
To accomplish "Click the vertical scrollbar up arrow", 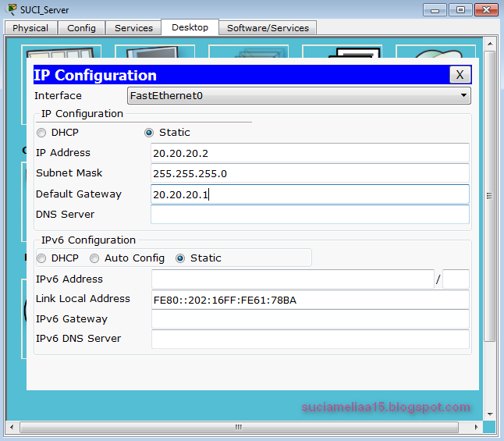I will (x=490, y=44).
